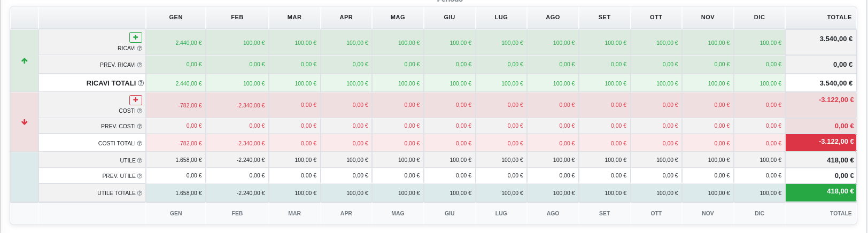Click the question mark next to PREV. RICAVI
Viewport: 868px width, 233px height.
coord(139,65)
